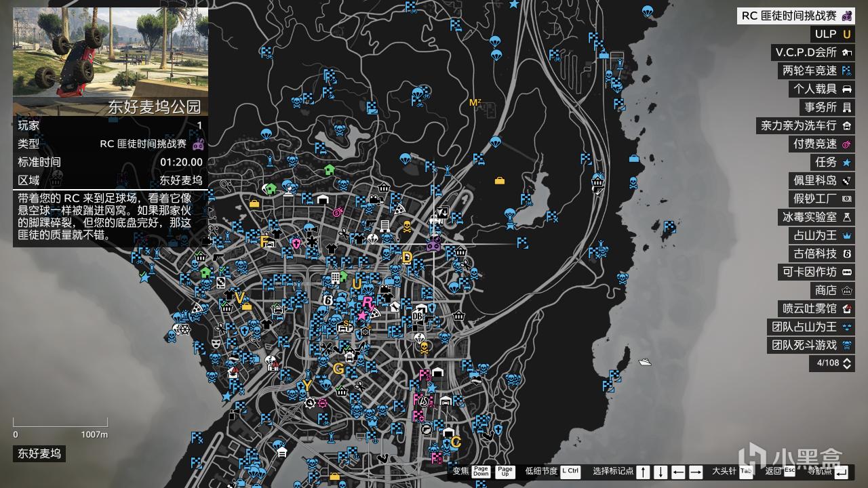The height and width of the screenshot is (488, 868).
Task: Select 两轮车竞速 in the legend list
Action: (x=816, y=70)
